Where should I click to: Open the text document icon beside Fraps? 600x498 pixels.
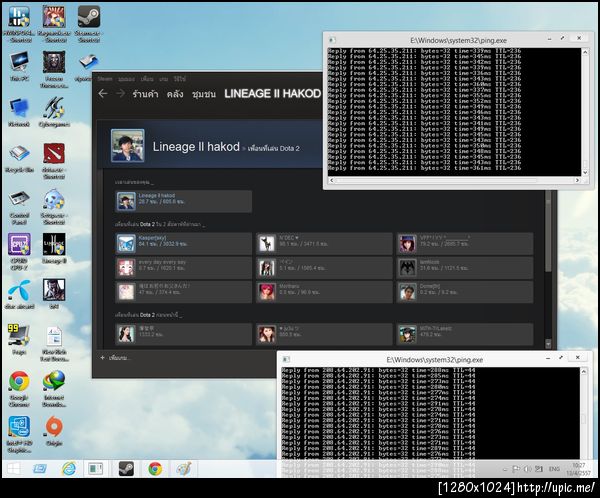click(x=54, y=343)
